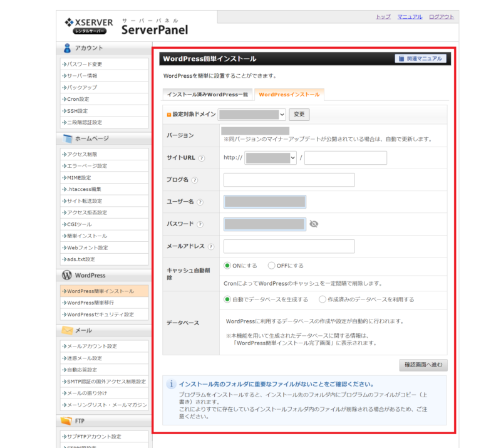
Task: Open 簡単インストール in homepage section
Action: [x=104, y=236]
